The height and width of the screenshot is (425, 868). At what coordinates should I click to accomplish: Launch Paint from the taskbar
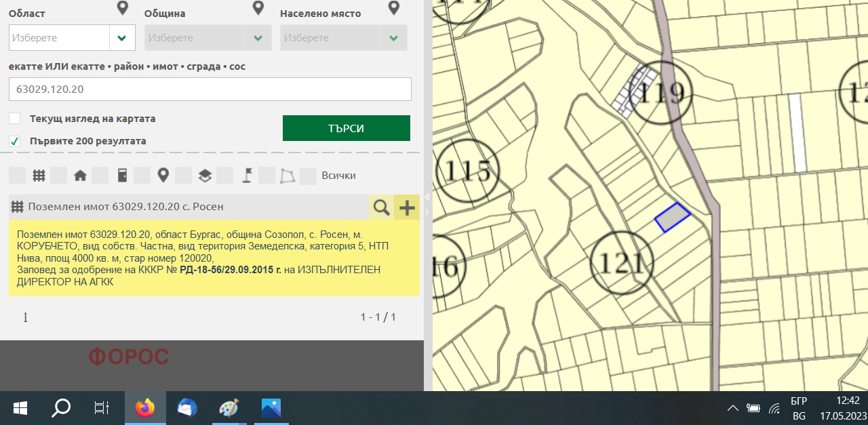(x=229, y=407)
